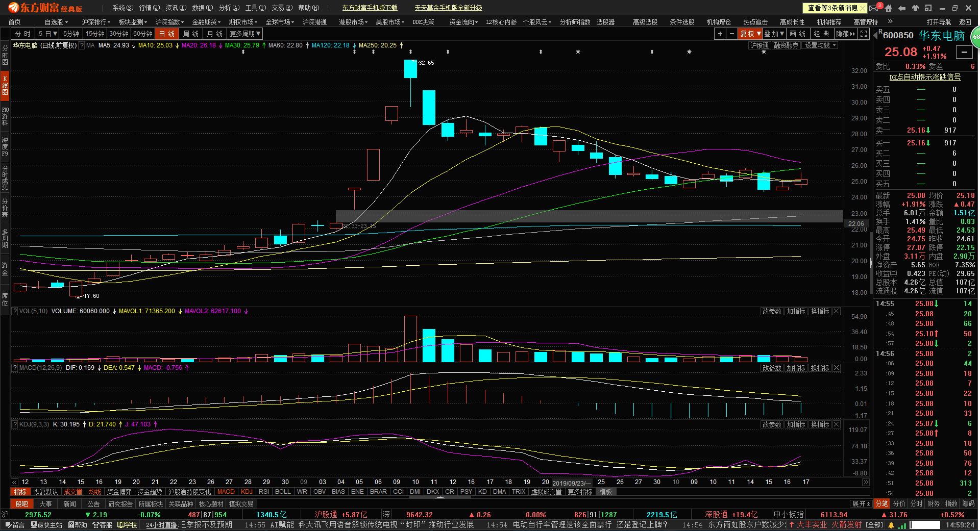Click the back arrow icon in title bar

[902, 8]
